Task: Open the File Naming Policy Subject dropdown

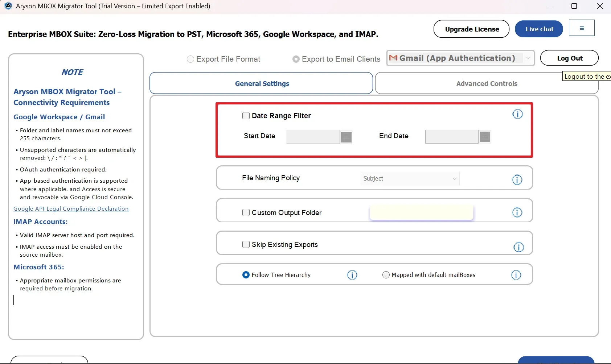Action: 410,178
